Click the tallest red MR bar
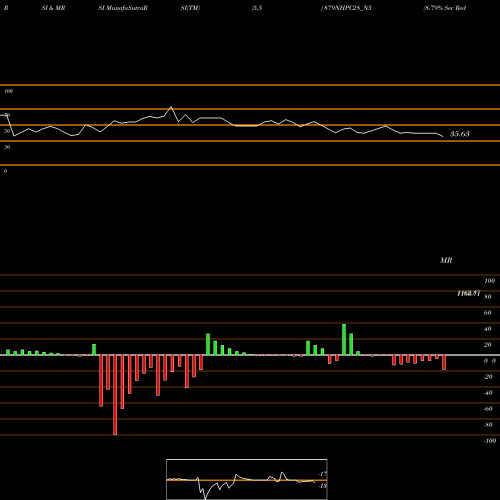Viewport: 500px width, 500px height. pyautogui.click(x=115, y=395)
